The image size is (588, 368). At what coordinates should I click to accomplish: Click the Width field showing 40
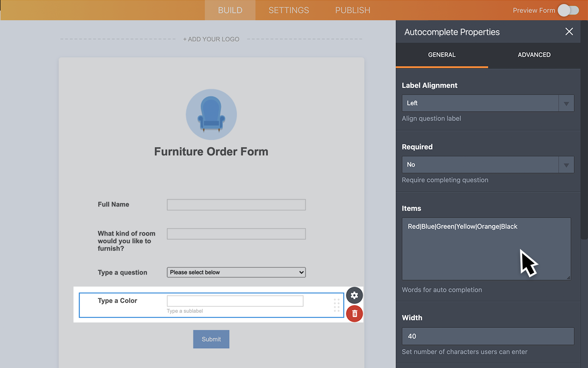[488, 336]
